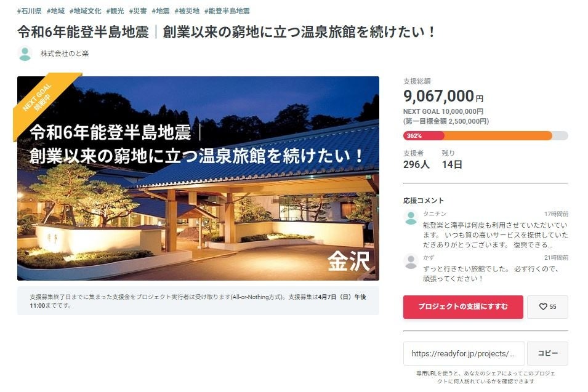Click the コピー button to copy URL
This screenshot has height=392, width=588.
[x=547, y=353]
